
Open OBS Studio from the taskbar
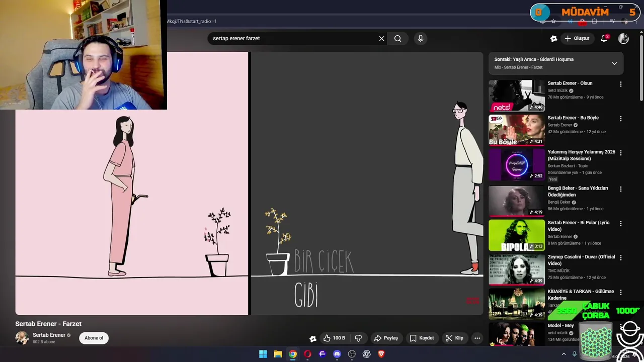tap(352, 354)
